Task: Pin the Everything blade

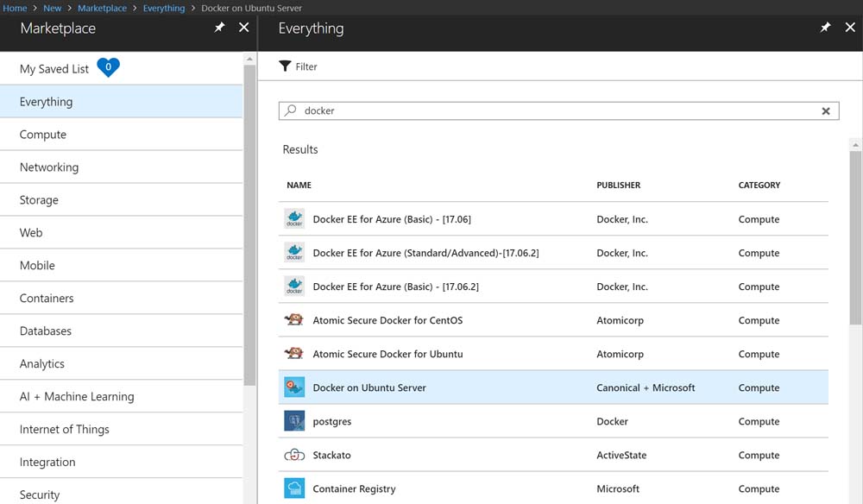Action: [x=825, y=28]
